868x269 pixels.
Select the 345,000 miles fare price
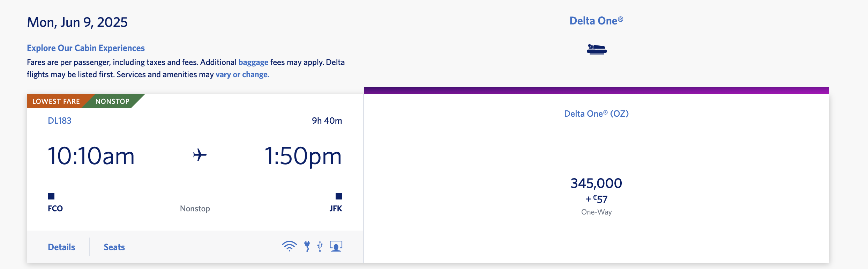click(x=596, y=183)
